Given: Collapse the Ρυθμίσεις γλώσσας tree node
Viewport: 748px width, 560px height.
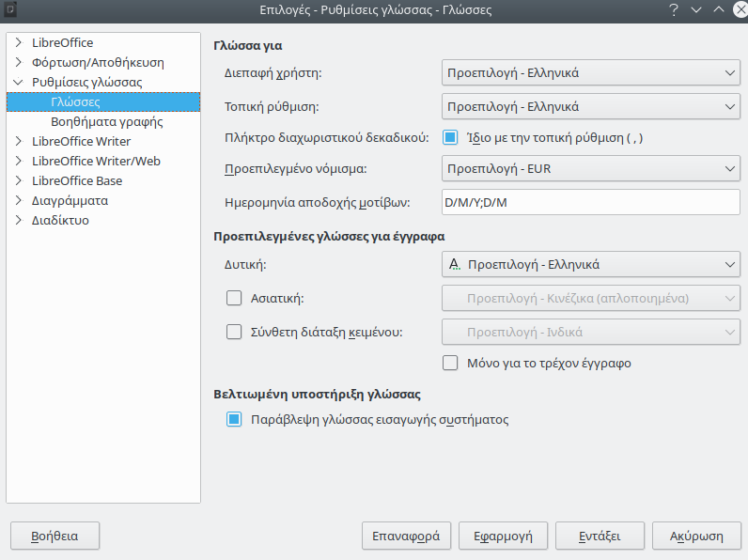Looking at the screenshot, I should (18, 82).
